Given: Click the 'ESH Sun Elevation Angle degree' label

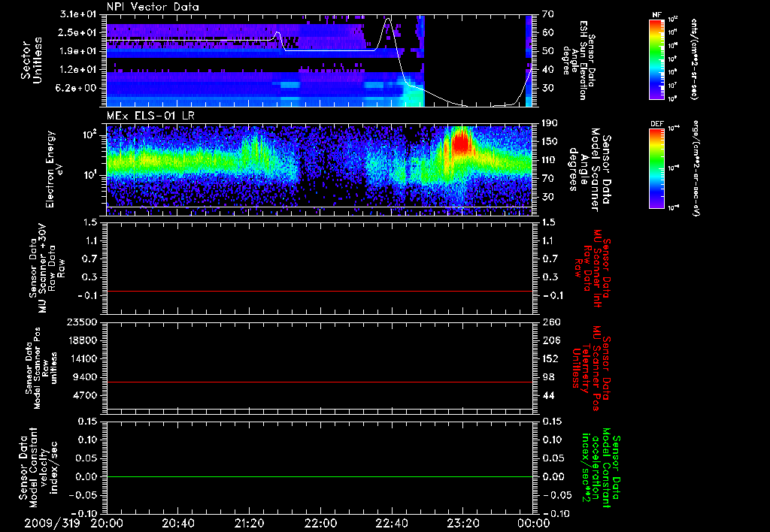Looking at the screenshot, I should pos(580,60).
